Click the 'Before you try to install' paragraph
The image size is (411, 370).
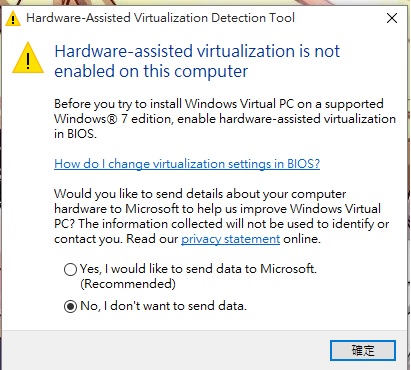click(225, 119)
